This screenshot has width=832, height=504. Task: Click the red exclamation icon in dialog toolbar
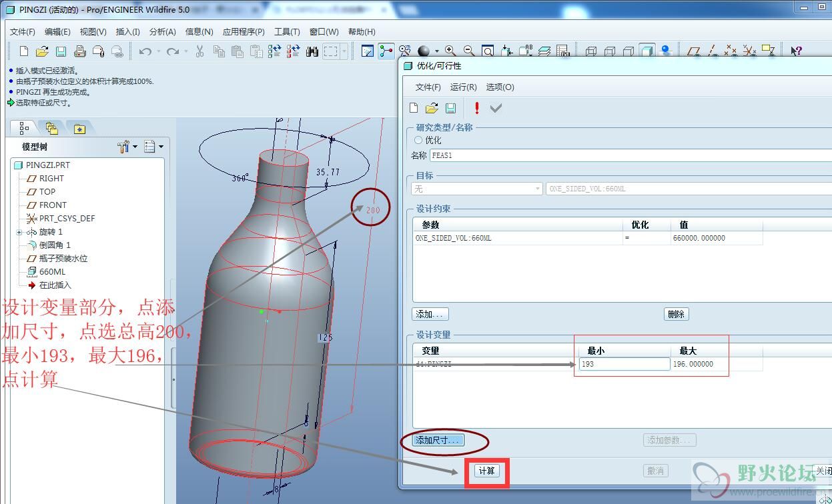click(x=477, y=108)
